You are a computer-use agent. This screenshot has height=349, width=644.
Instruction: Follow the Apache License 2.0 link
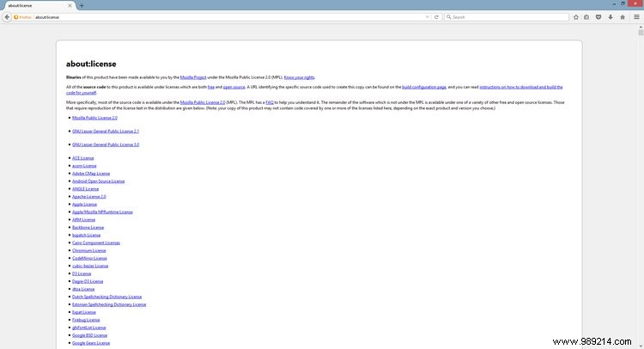click(89, 196)
